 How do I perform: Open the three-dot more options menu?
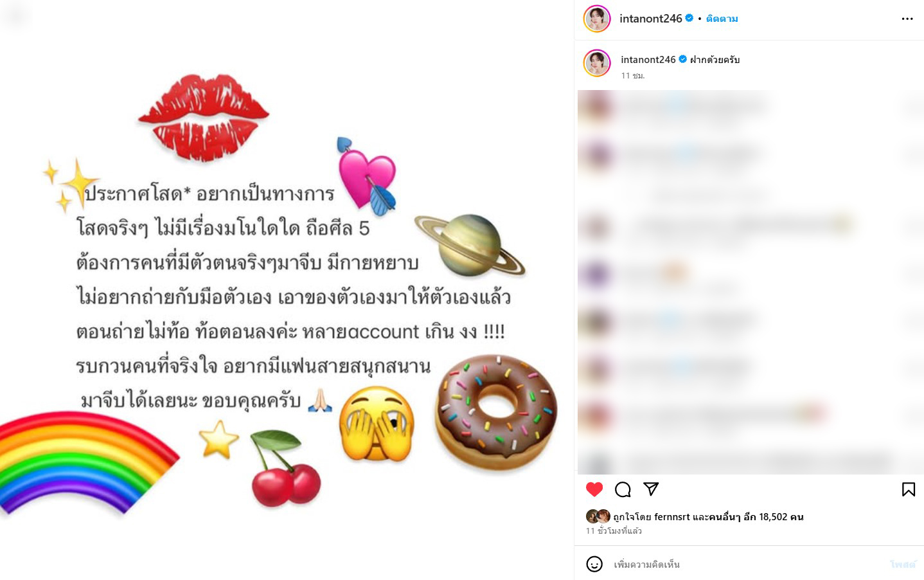point(907,19)
